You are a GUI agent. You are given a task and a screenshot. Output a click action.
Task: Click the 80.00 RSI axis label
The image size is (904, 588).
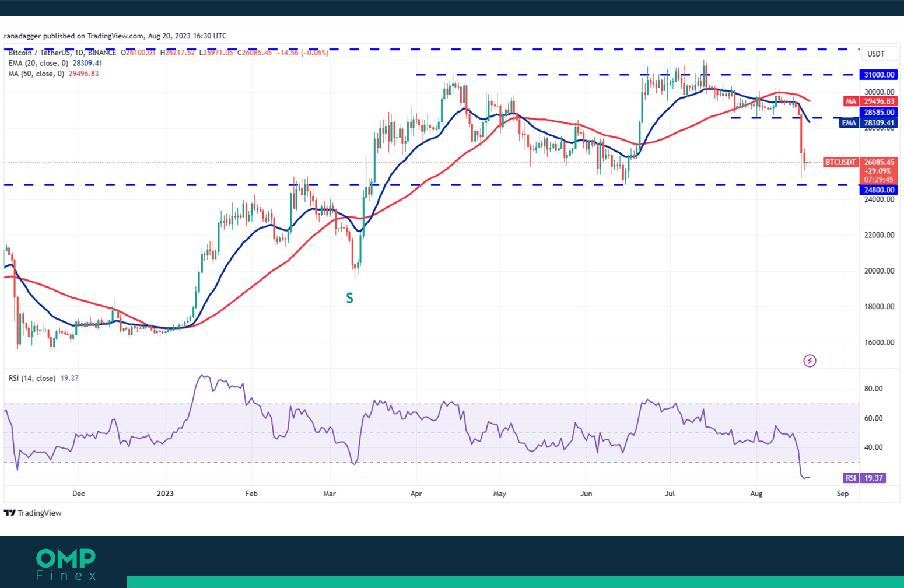coord(873,388)
